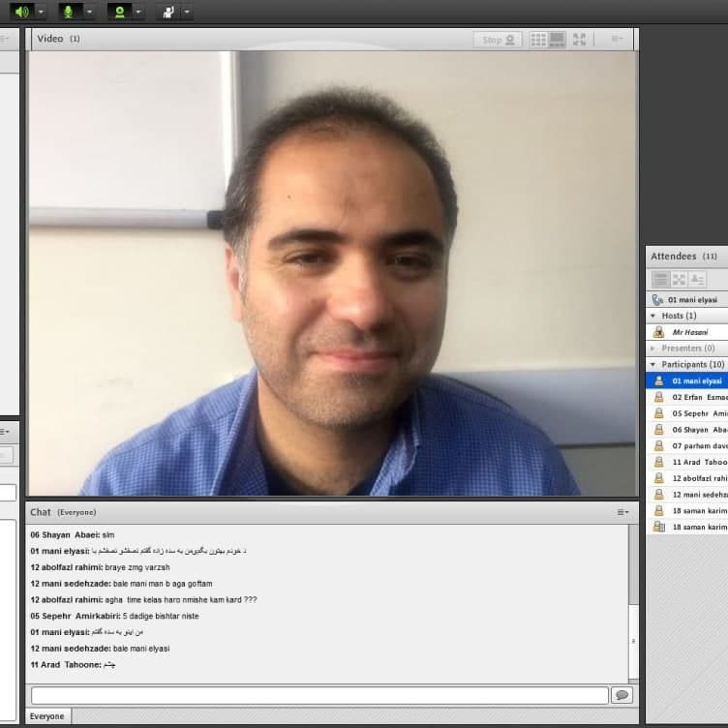This screenshot has height=728, width=728.
Task: Select the Attendees list view icon
Action: tap(660, 279)
